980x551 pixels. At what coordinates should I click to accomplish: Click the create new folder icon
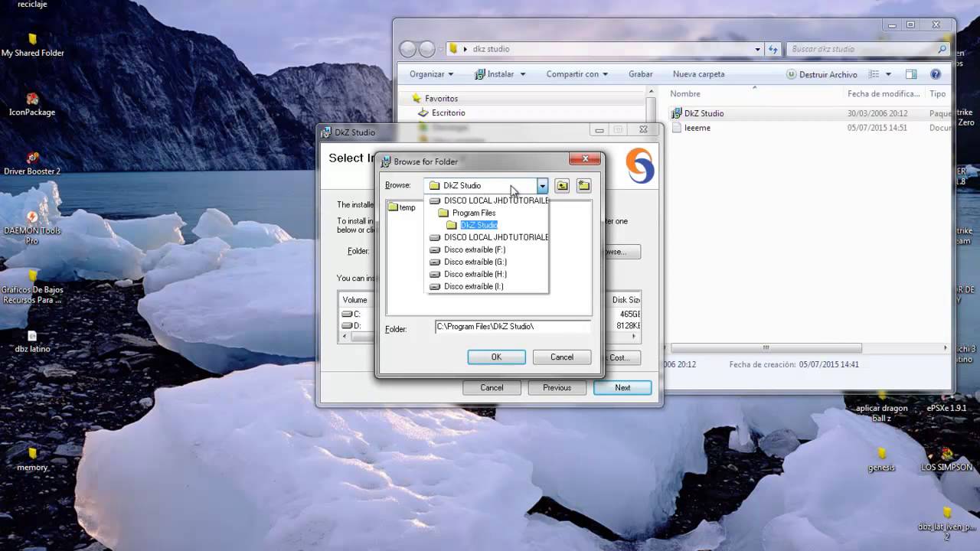(584, 186)
